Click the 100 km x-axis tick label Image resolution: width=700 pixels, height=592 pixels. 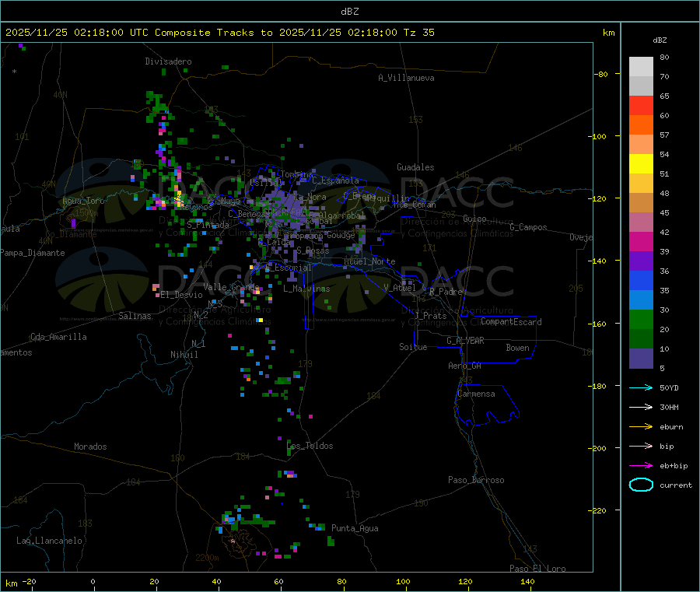[403, 581]
